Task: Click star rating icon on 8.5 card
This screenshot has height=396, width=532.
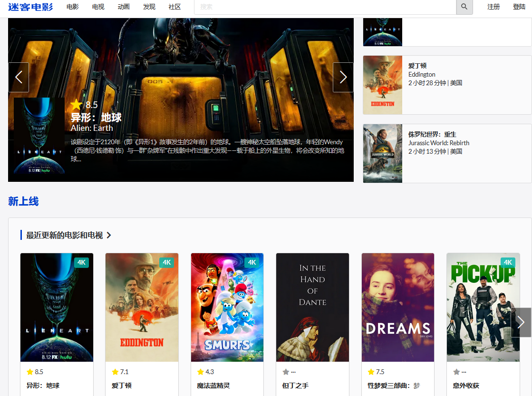Action: click(x=30, y=372)
